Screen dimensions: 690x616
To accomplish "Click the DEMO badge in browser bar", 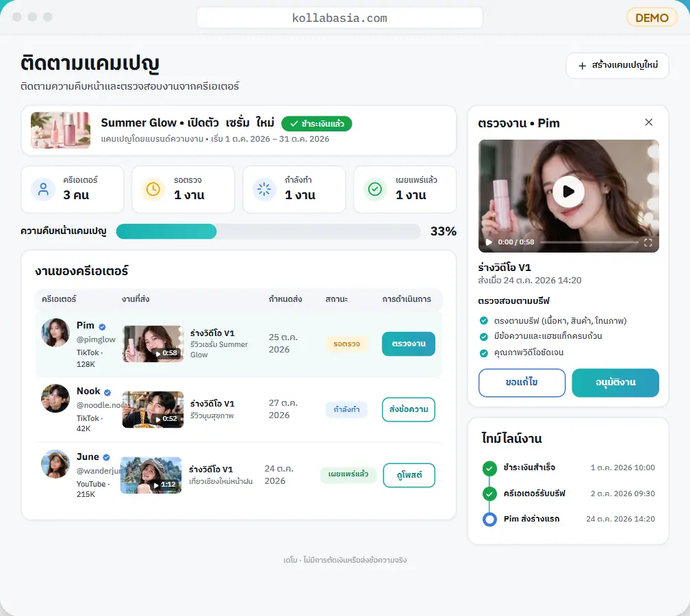I will pos(652,18).
